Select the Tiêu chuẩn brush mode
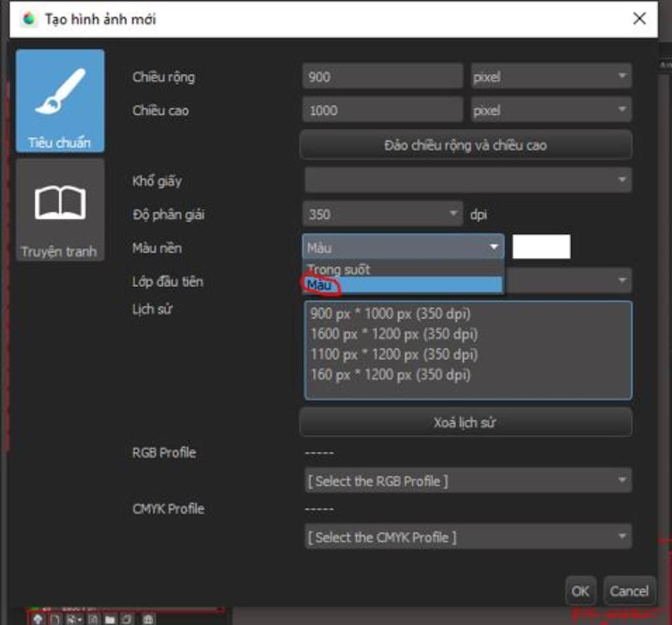The height and width of the screenshot is (625, 672). (60, 100)
